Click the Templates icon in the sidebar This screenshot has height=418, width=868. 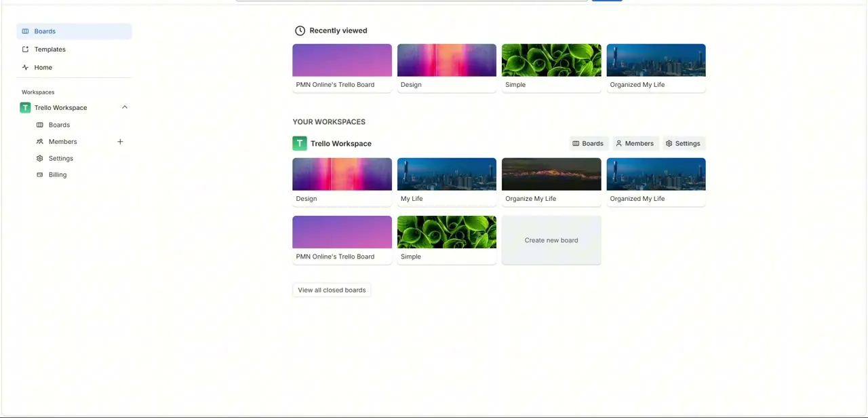[x=25, y=50]
